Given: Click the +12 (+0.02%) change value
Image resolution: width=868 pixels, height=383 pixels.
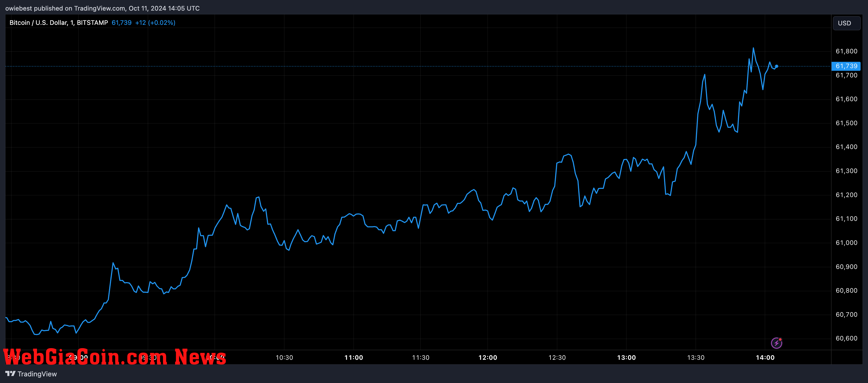Looking at the screenshot, I should pos(155,22).
